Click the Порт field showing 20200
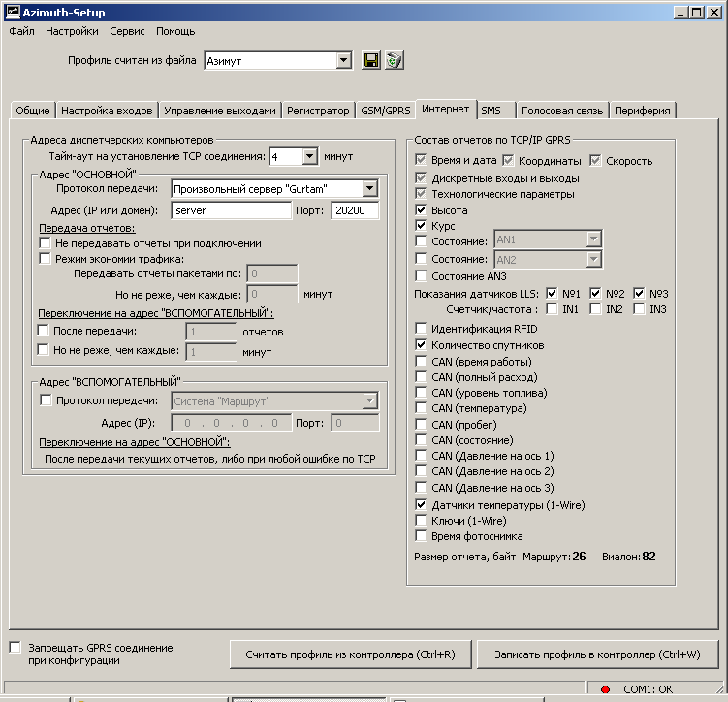Screen dimensions: 728x702 [354, 210]
